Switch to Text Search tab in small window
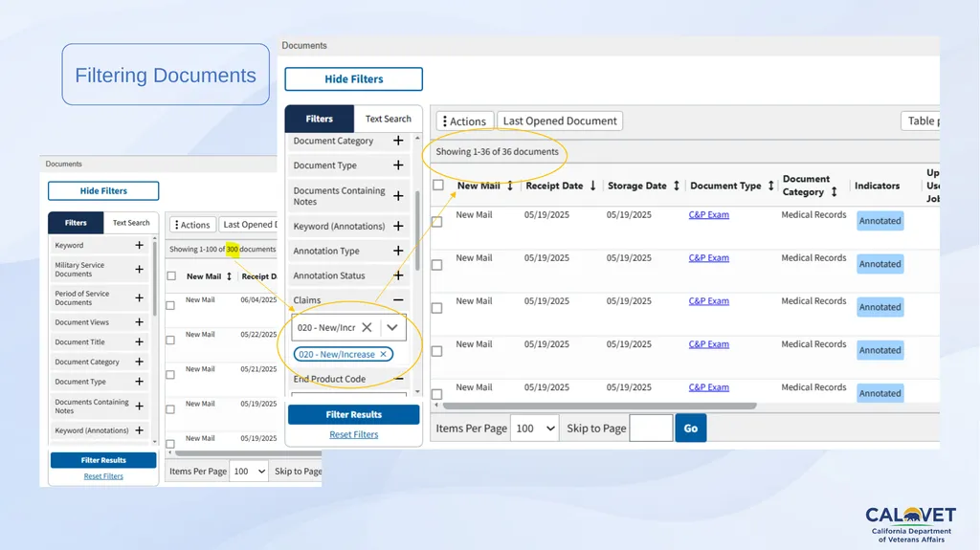 [130, 223]
